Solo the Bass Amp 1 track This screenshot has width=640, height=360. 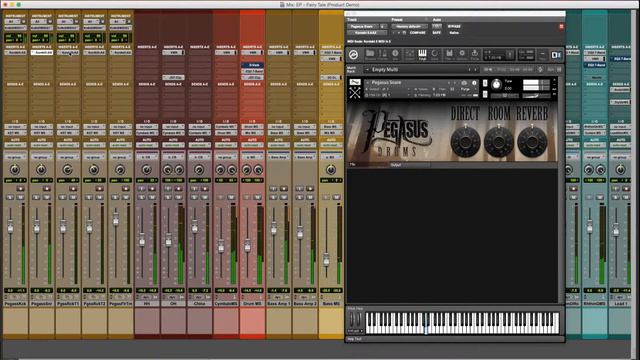point(274,198)
